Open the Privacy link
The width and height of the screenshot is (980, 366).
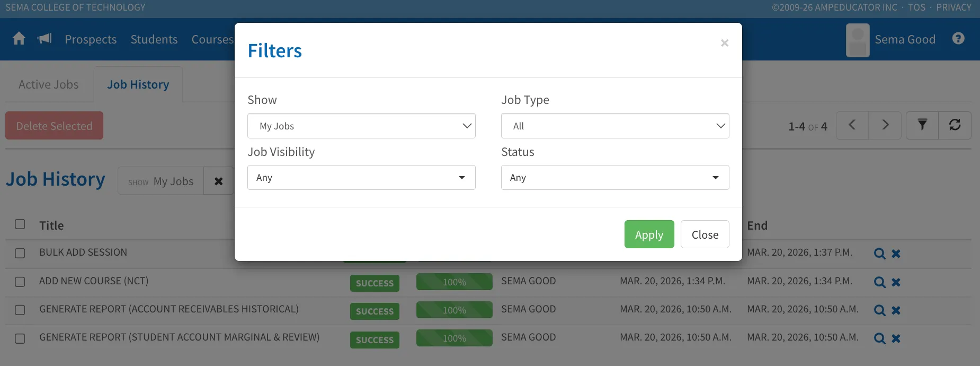pyautogui.click(x=954, y=7)
